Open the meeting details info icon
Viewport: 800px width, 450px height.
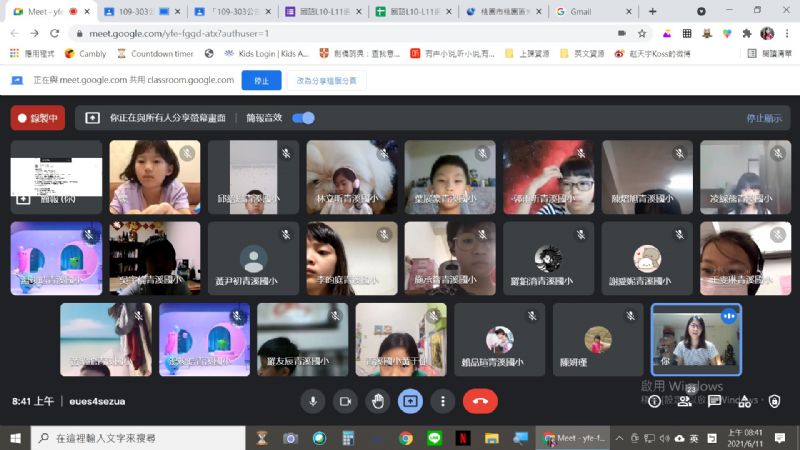[x=655, y=401]
